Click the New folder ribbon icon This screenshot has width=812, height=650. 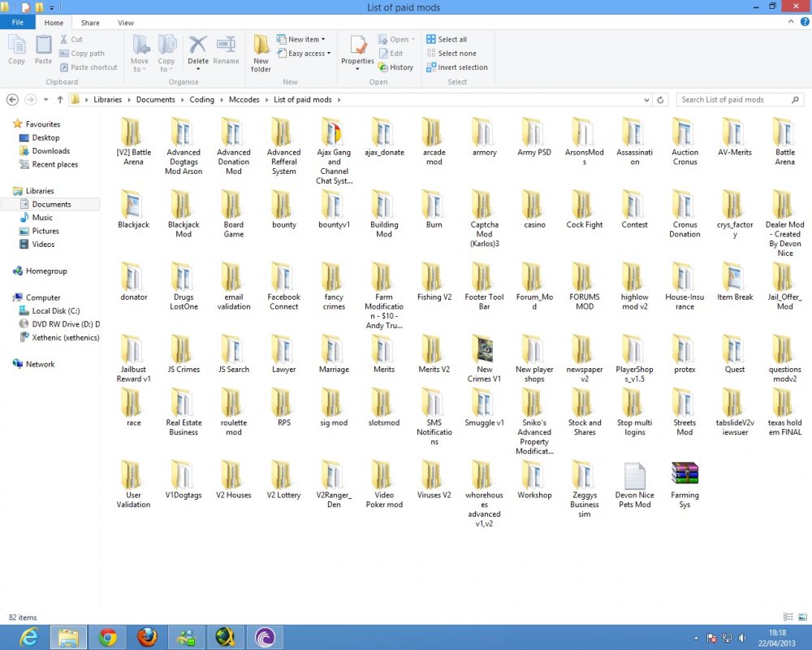pos(261,54)
